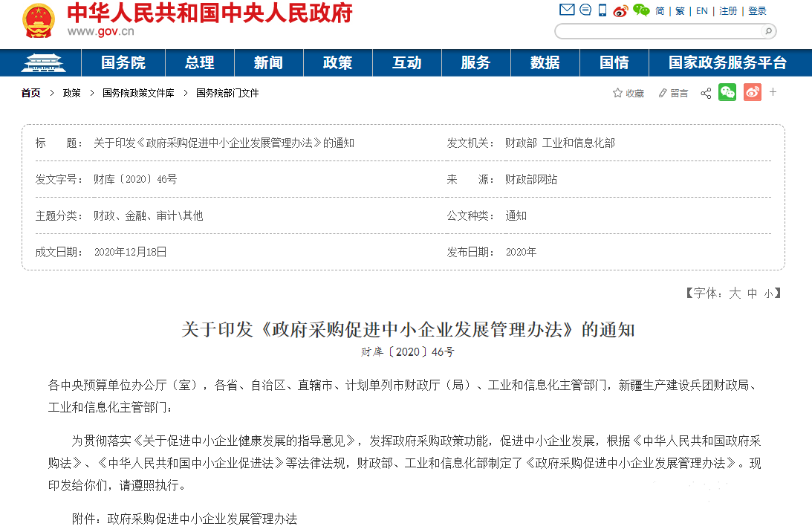
Task: Click topic category 财政、金融、审计\其他
Action: (x=148, y=215)
